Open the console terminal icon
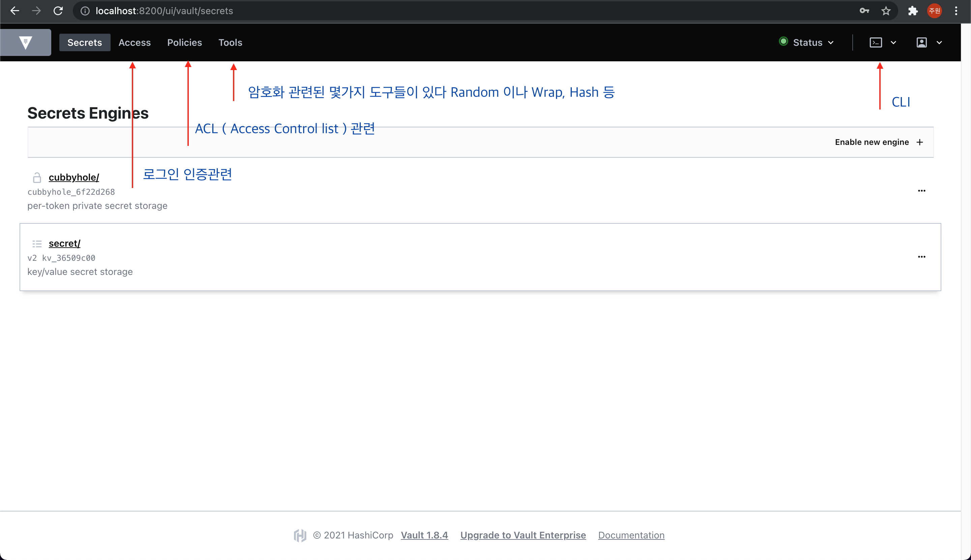This screenshot has height=560, width=971. click(876, 42)
